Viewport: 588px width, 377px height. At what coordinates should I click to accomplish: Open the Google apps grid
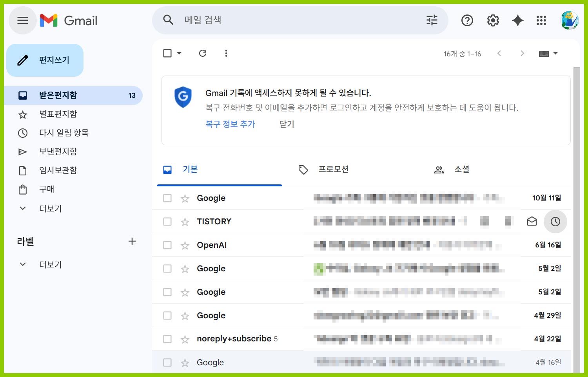(541, 20)
